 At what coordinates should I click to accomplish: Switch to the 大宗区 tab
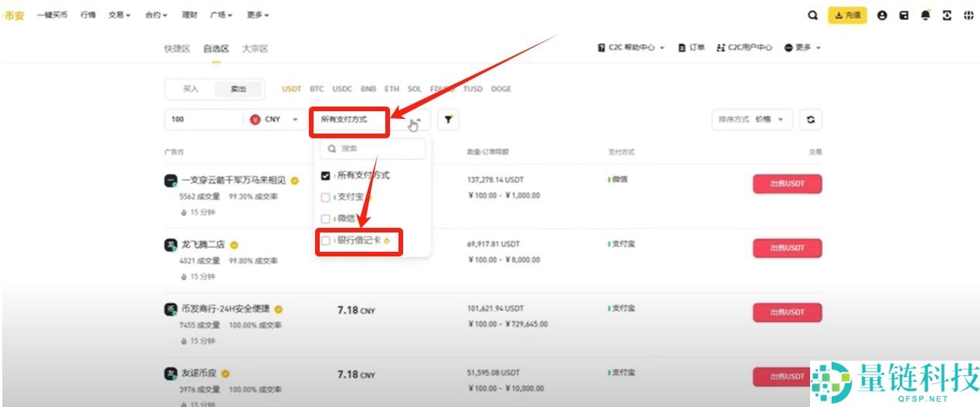[x=255, y=49]
